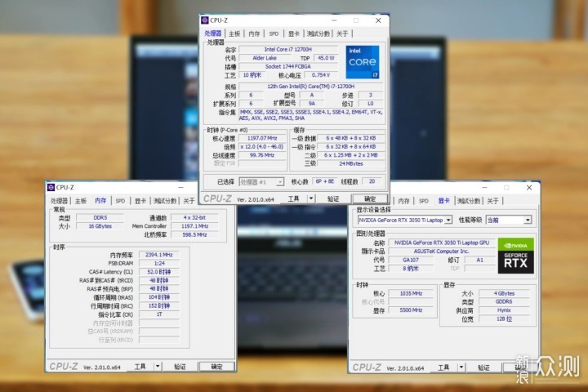588x392 pixels.
Task: Click the 128 位 bus width value
Action: click(504, 318)
